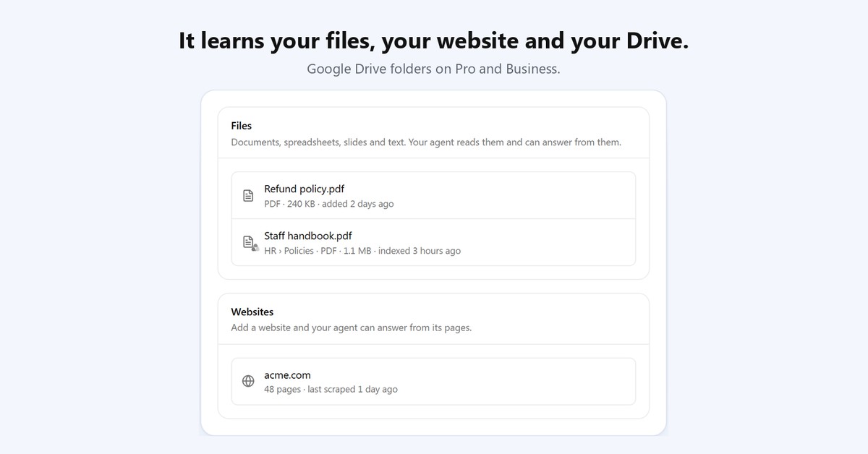The height and width of the screenshot is (454, 868).
Task: Click the HR folder in the handbook path
Action: coord(270,251)
